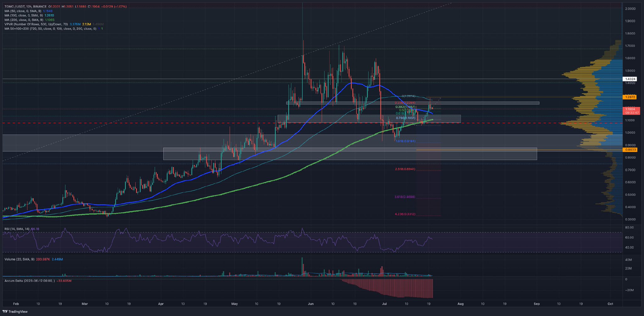This screenshot has width=644, height=316.
Task: Open the TOMO/USDT symbol in the legend
Action: tap(13, 6)
